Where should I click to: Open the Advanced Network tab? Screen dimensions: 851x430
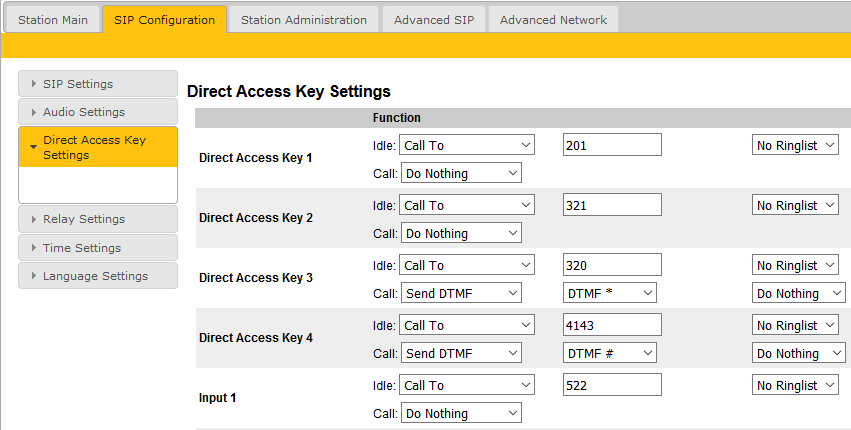[x=553, y=20]
